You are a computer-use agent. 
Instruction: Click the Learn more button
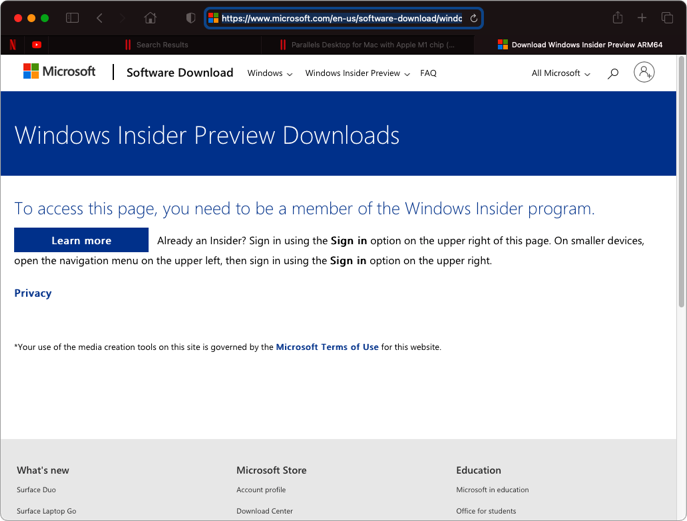81,240
